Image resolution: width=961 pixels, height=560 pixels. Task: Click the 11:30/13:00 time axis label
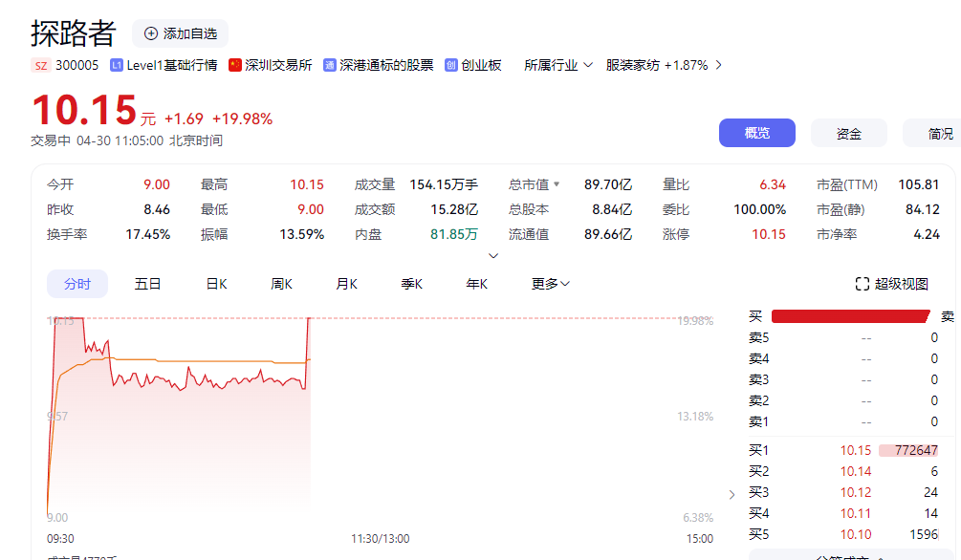pos(380,539)
